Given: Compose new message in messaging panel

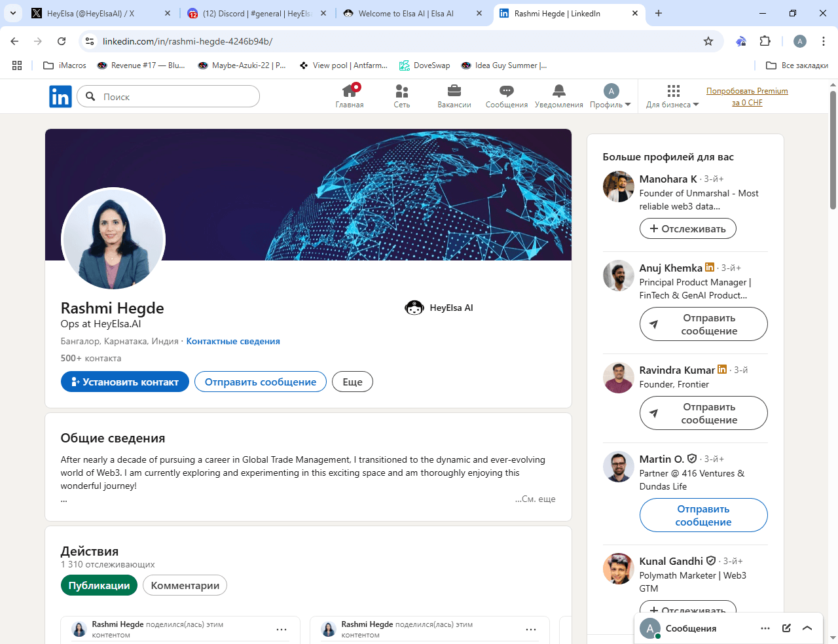Looking at the screenshot, I should point(786,628).
